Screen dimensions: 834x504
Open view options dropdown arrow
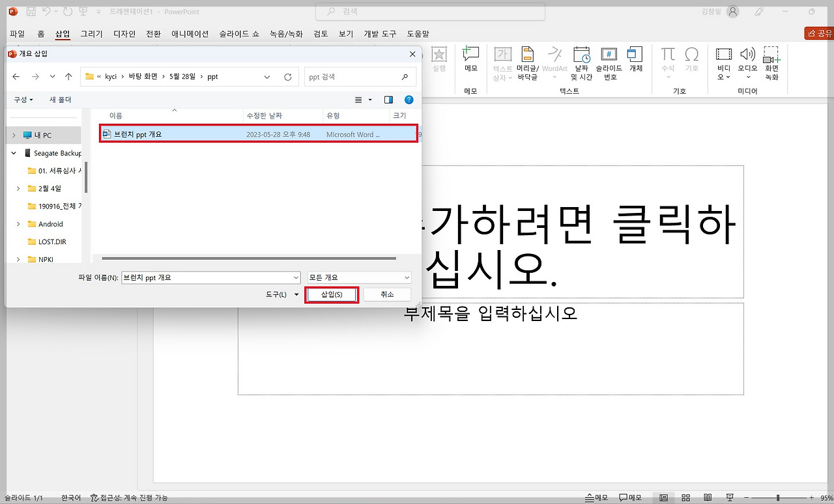click(370, 100)
